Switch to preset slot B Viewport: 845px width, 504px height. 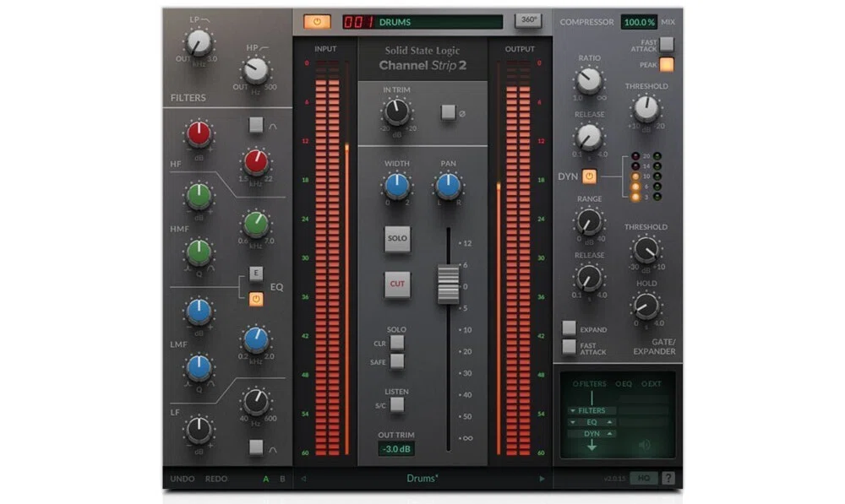(282, 479)
